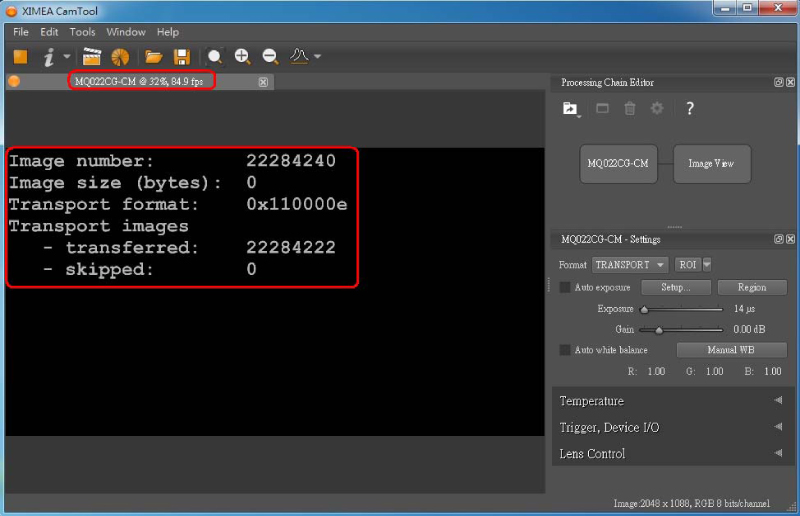Close the MQ022CG-CM view tab
This screenshot has height=516, width=800.
263,82
